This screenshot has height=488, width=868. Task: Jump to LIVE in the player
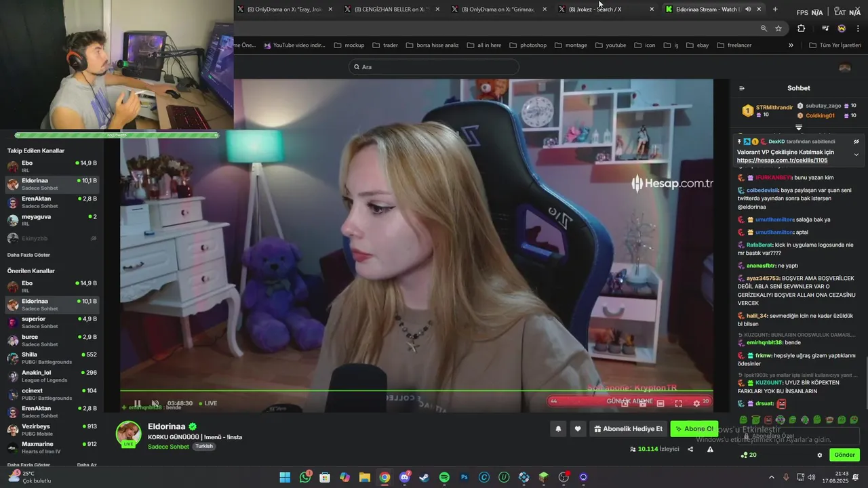[208, 403]
